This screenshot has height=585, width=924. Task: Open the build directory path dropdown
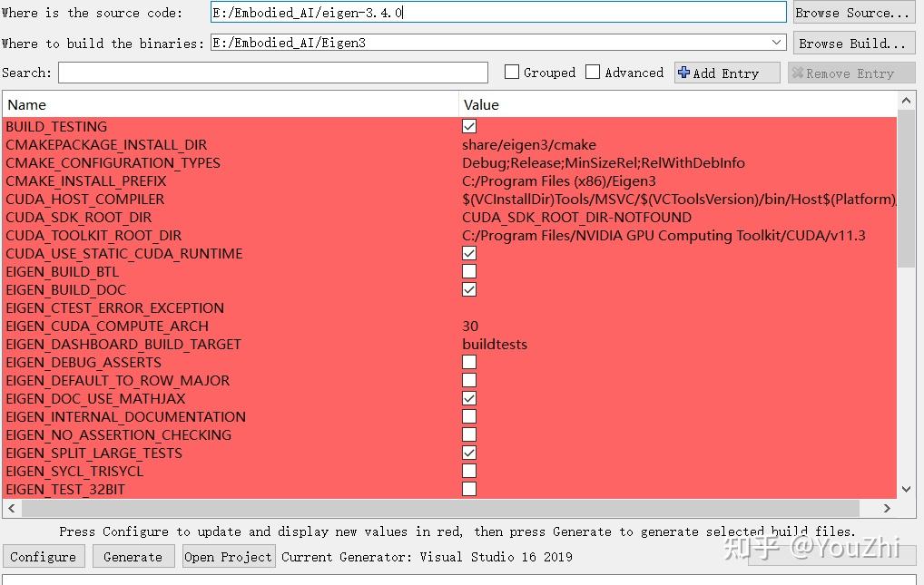coord(776,42)
